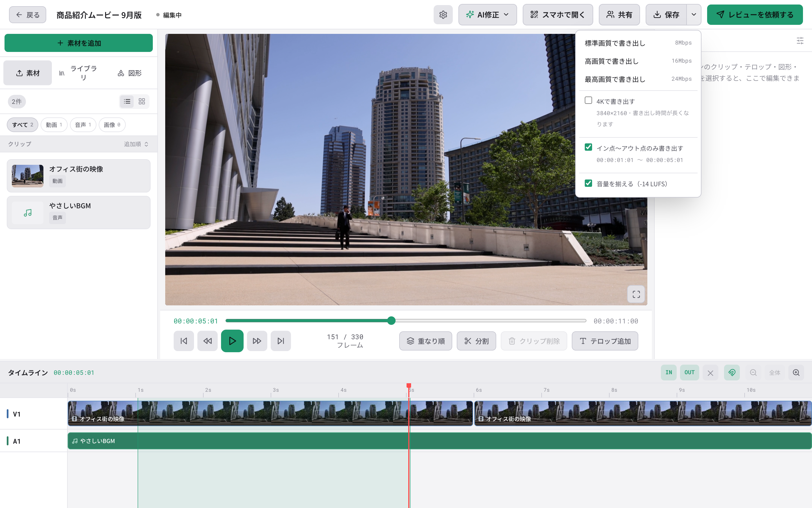Switch to ライブラリ tab
This screenshot has width=812, height=508.
pyautogui.click(x=78, y=73)
